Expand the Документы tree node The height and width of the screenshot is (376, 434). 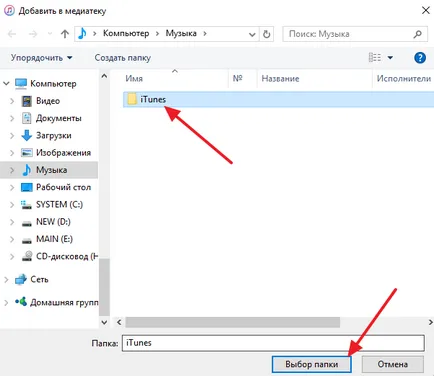[12, 118]
